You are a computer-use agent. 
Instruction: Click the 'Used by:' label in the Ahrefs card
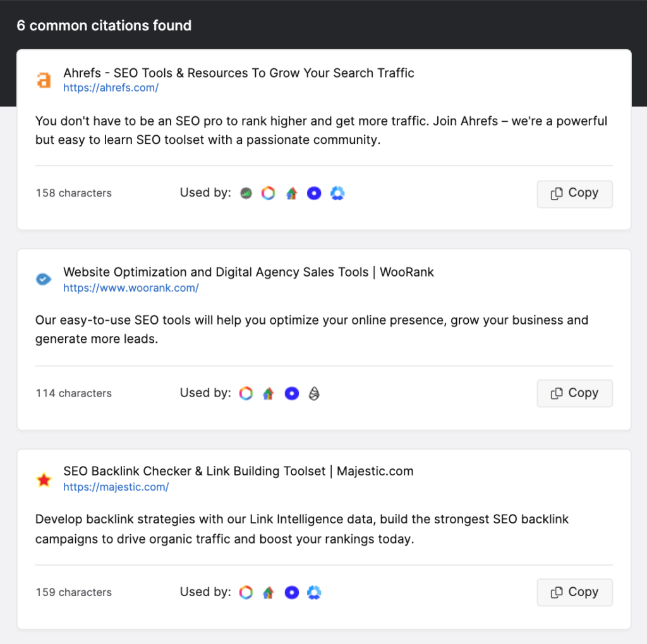pyautogui.click(x=205, y=193)
